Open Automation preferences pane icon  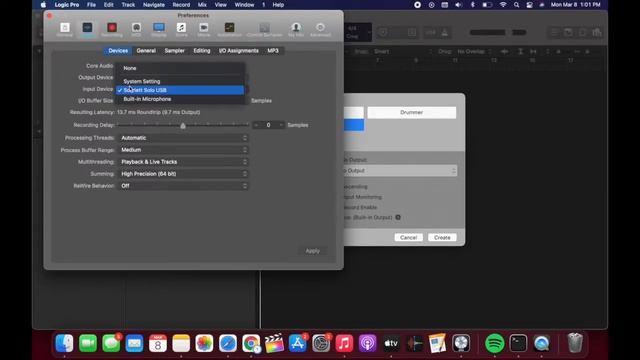[229, 29]
